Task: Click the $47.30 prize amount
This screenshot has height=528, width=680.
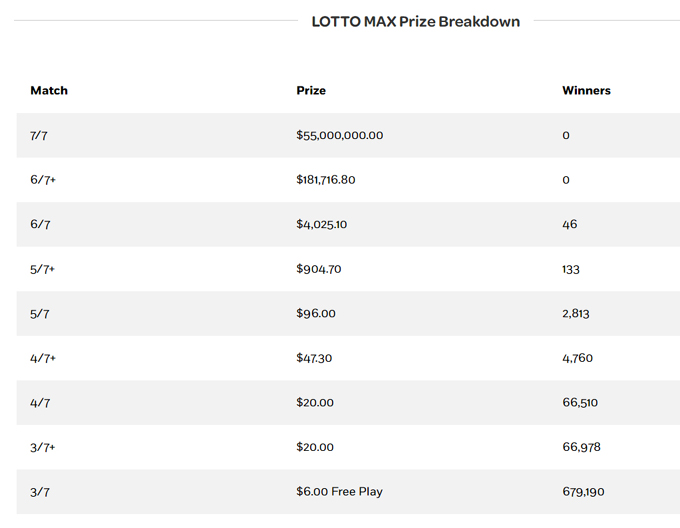Action: coord(314,358)
